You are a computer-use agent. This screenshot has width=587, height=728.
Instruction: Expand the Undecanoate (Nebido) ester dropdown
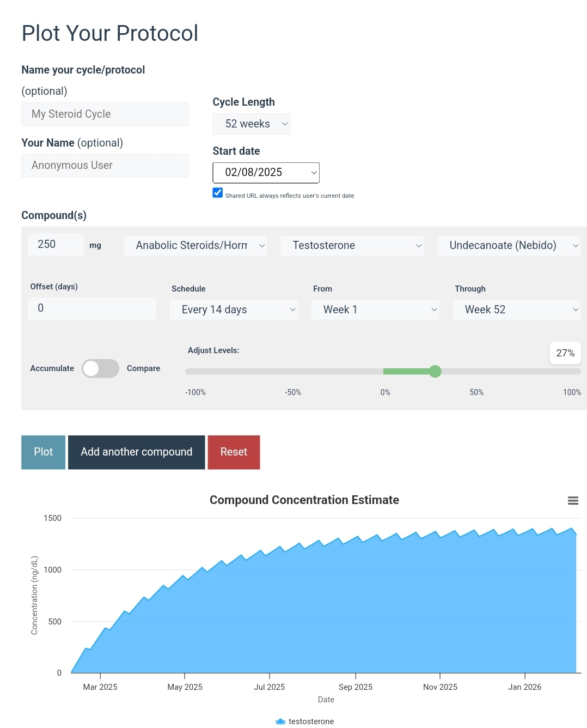click(509, 246)
